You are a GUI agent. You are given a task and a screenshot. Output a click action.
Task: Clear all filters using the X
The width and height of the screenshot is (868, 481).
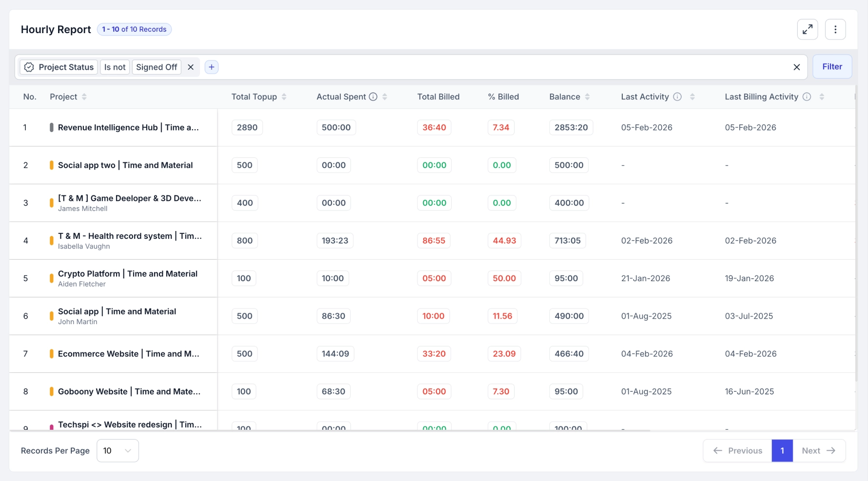pos(797,67)
